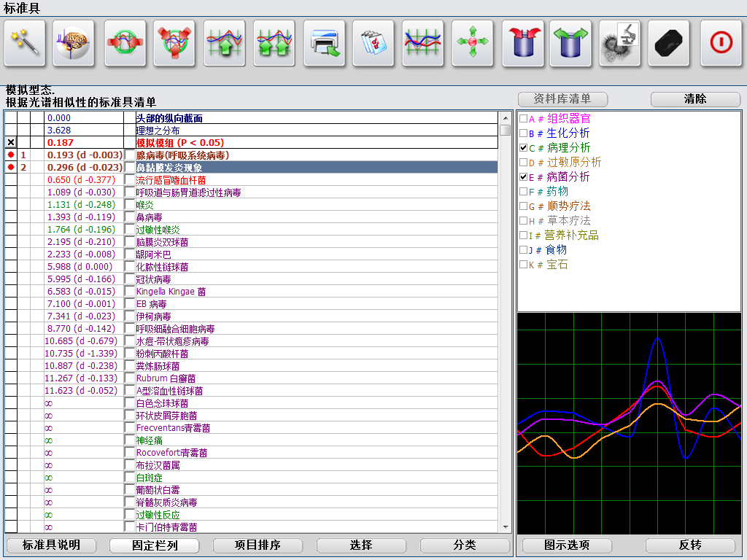Click the red power exit icon
The height and width of the screenshot is (560, 747).
point(721,43)
